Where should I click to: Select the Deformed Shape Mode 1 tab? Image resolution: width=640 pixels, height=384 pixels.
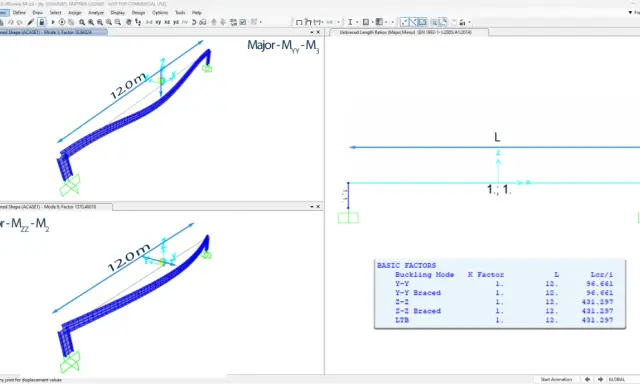coord(54,32)
